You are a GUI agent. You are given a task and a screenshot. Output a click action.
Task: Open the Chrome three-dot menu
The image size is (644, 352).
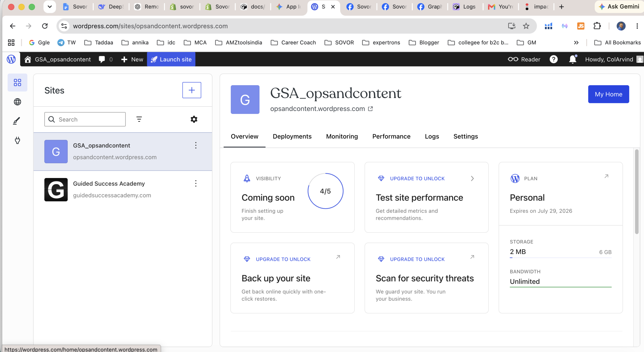point(637,26)
